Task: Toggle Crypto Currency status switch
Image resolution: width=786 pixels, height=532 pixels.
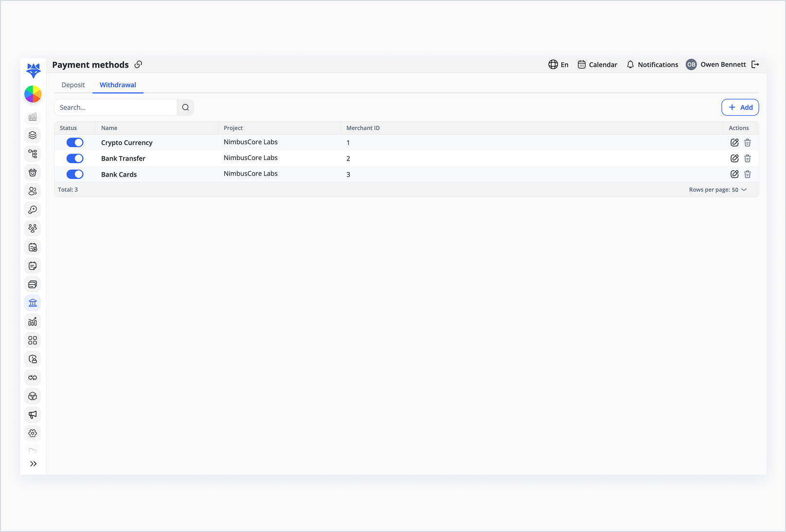Action: click(x=75, y=142)
